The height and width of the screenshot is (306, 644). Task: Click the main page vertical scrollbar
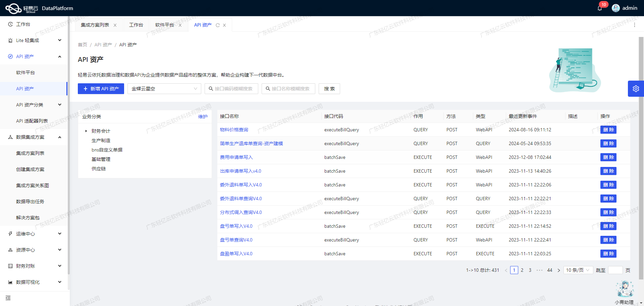click(x=641, y=158)
